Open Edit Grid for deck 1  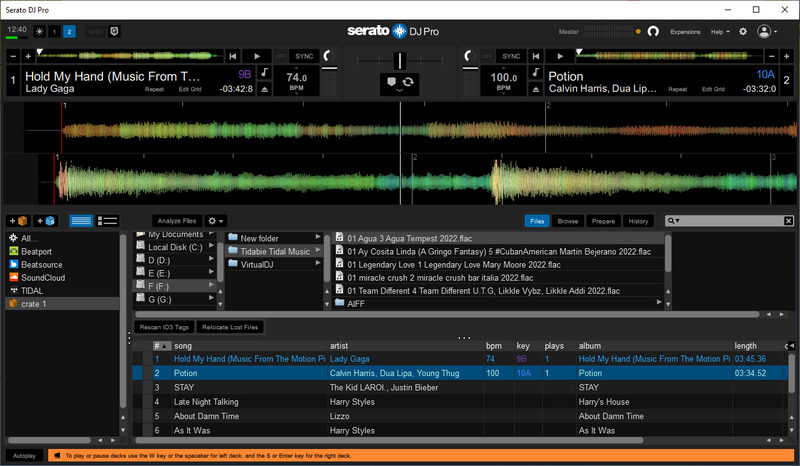pos(190,89)
